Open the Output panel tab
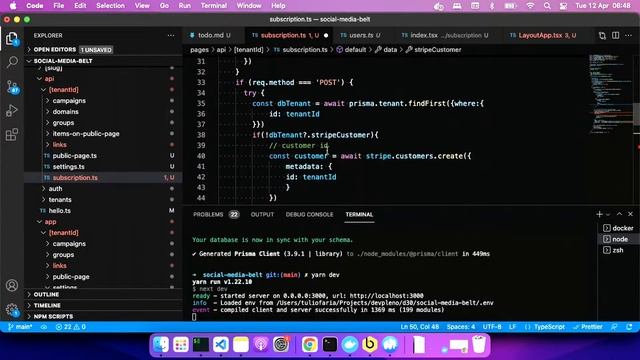 pos(262,214)
